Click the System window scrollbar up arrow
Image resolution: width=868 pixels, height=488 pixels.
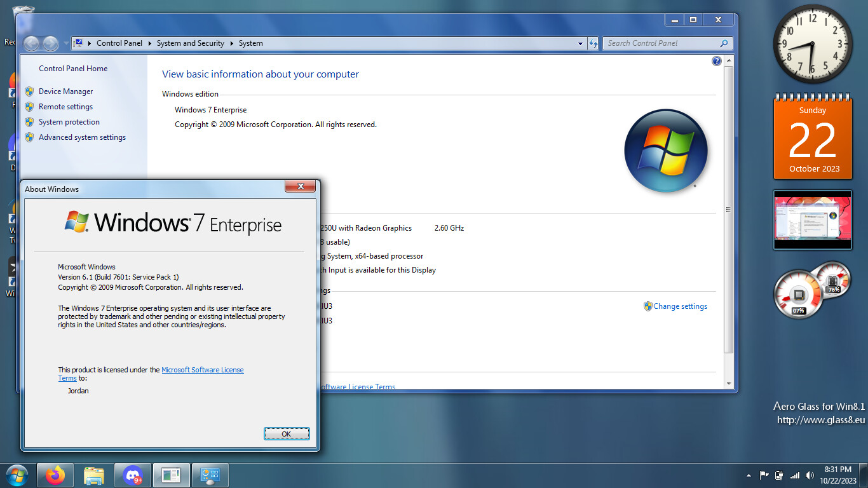pyautogui.click(x=728, y=60)
